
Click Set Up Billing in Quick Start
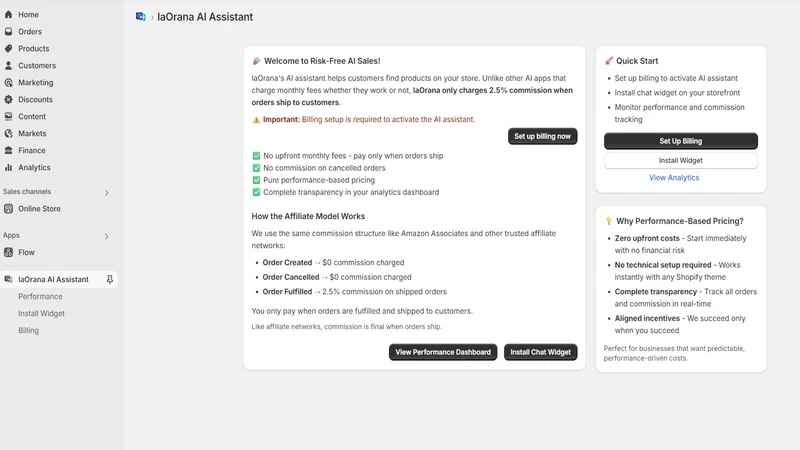681,141
